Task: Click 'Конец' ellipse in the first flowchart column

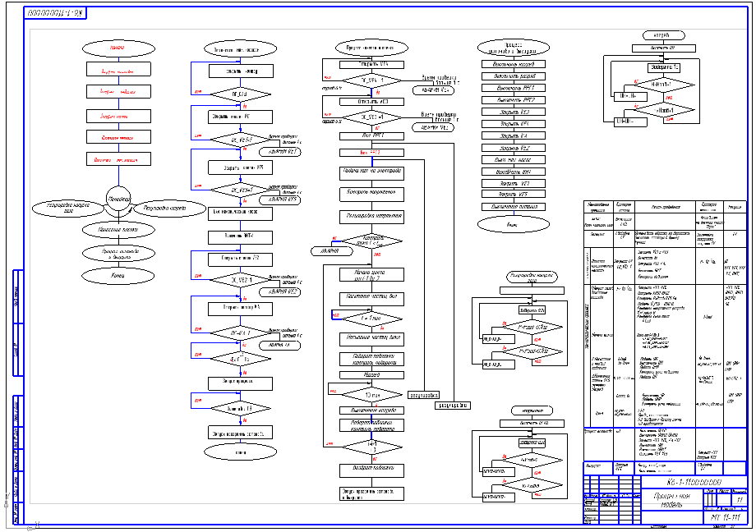Action: [118, 276]
